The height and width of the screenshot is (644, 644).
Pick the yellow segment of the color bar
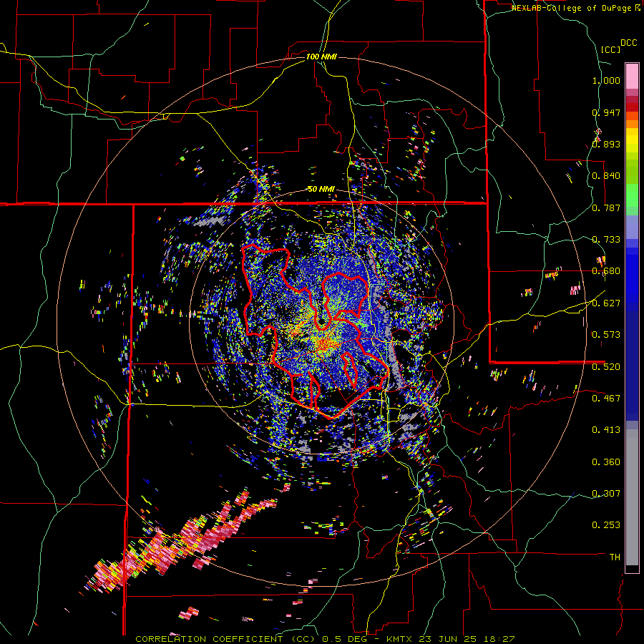coord(632,141)
